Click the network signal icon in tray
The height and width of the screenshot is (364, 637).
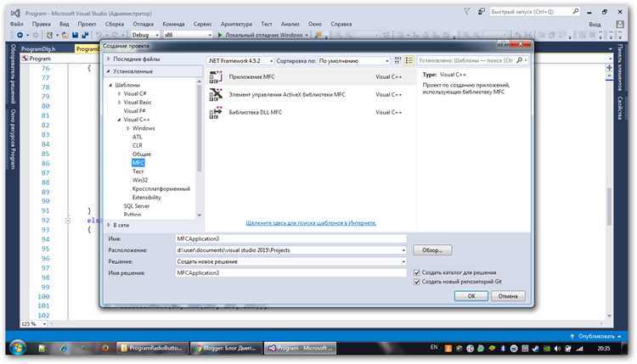[x=580, y=348]
